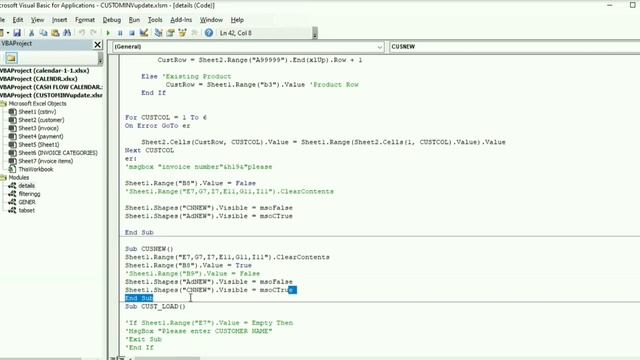Open the (General) object dropdown
640x360 pixels.
pos(379,47)
